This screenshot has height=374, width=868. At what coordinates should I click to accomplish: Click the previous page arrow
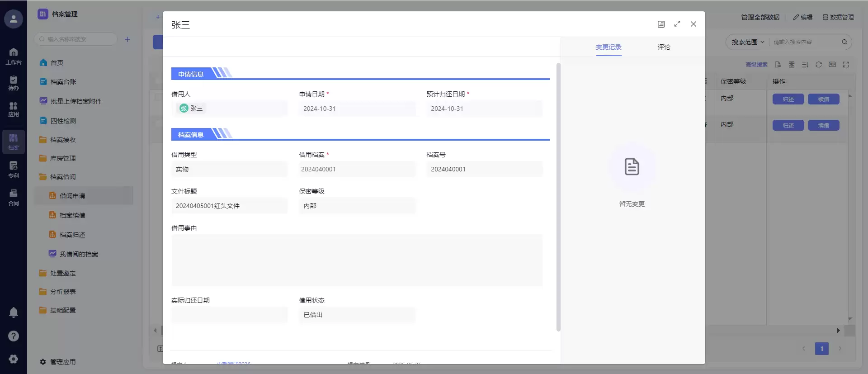[x=804, y=349]
